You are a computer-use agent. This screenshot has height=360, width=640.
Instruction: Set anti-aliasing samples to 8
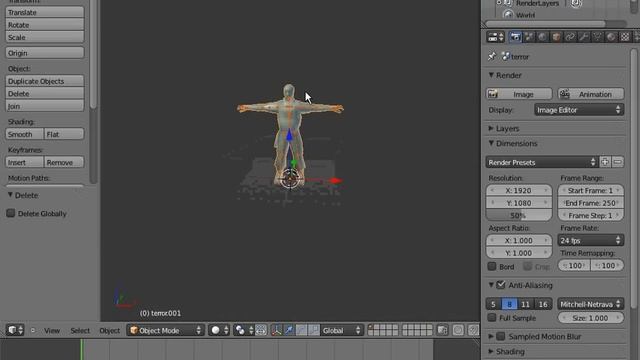tap(509, 304)
